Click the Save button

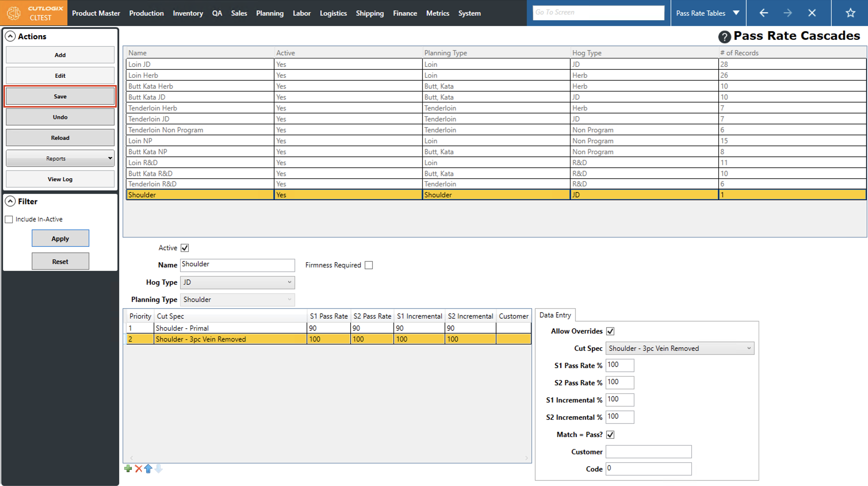pos(60,96)
